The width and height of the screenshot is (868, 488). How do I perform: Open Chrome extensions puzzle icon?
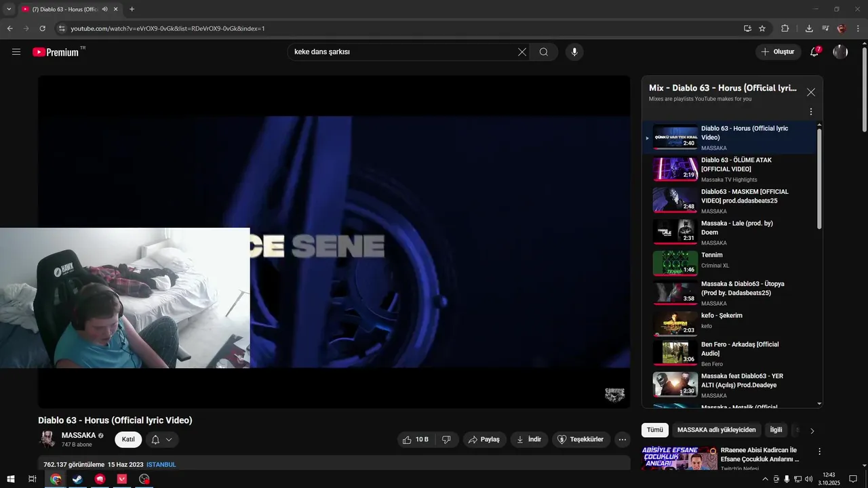pyautogui.click(x=785, y=28)
